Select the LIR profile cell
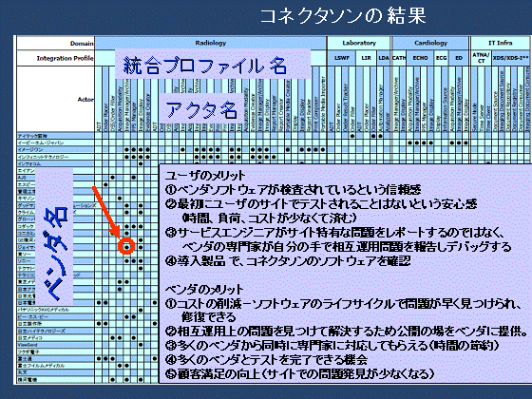 point(366,58)
